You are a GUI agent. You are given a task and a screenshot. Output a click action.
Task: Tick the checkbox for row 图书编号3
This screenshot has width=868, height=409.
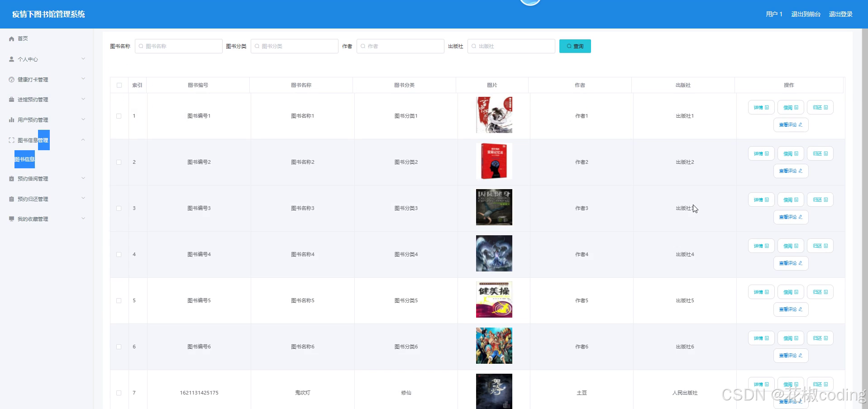119,208
